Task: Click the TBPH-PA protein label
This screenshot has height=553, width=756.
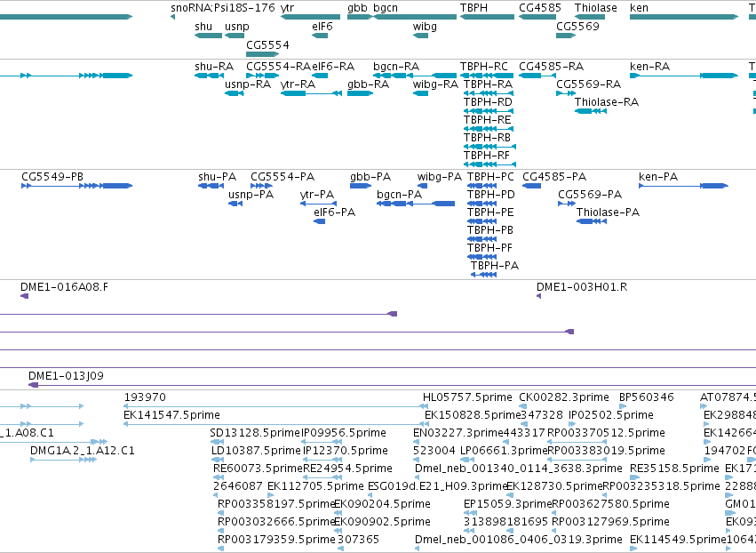Action: 495,266
